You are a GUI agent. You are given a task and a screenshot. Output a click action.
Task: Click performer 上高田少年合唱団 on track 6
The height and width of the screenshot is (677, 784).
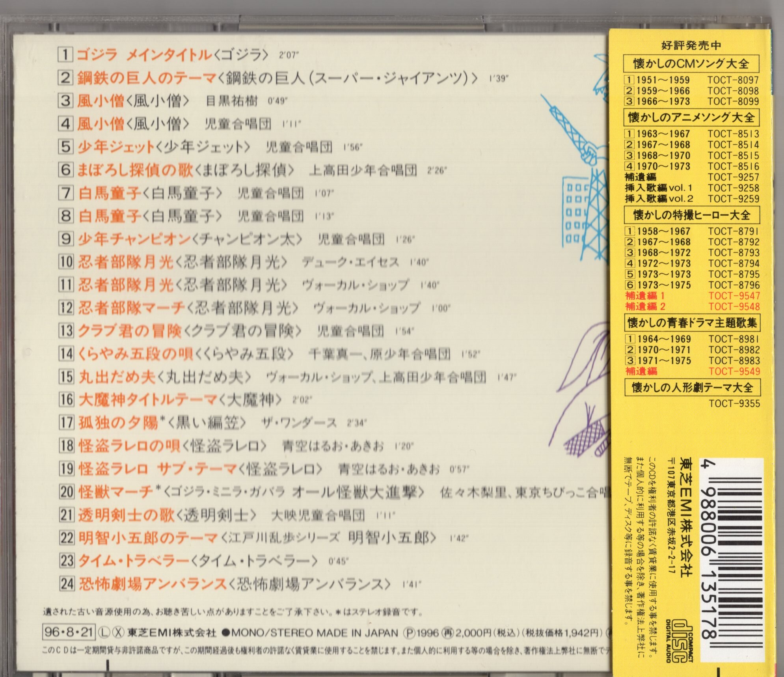tap(363, 170)
